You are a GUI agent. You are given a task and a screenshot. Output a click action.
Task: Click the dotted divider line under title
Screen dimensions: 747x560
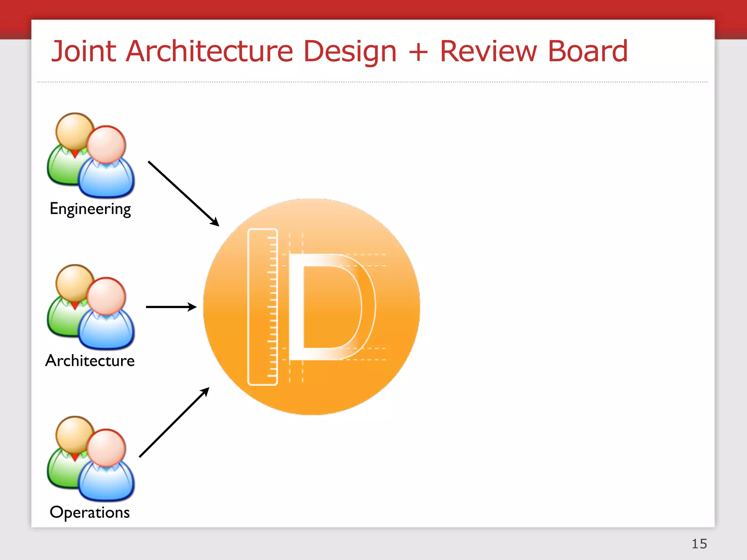[372, 82]
